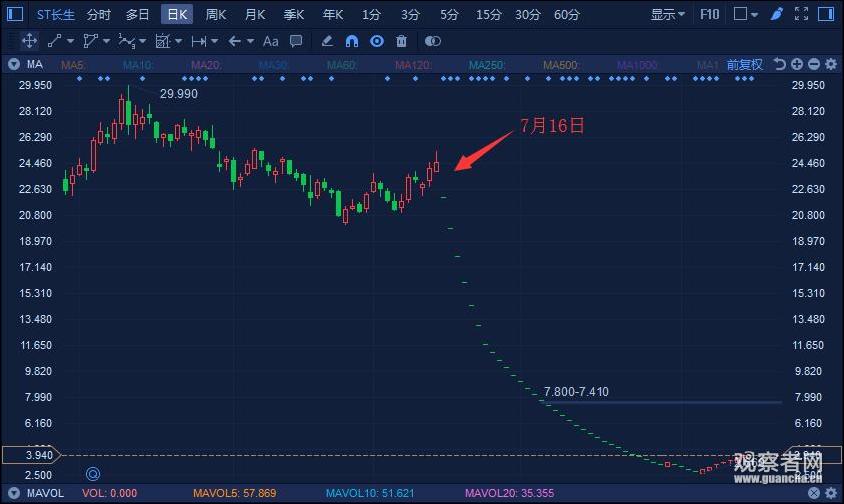Open line tool dropdown arrow

click(x=71, y=41)
